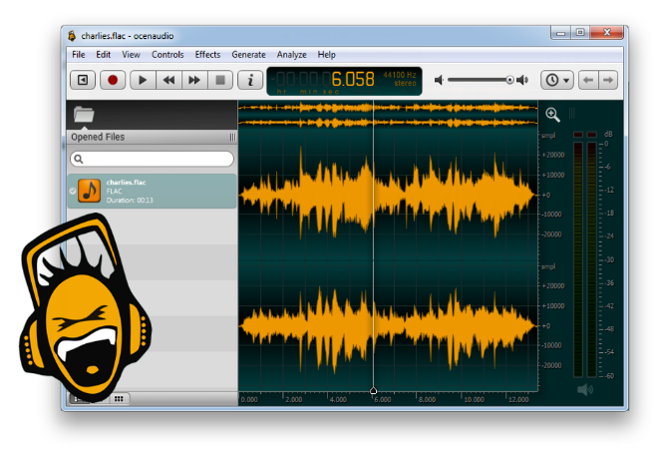This screenshot has width=657, height=450.
Task: Click the stereo label in the display
Action: [x=405, y=83]
